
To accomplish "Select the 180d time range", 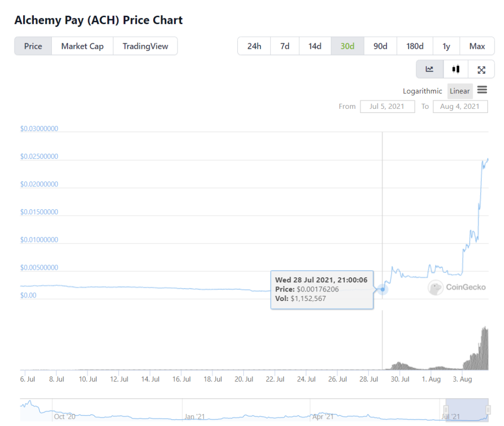I will coord(415,46).
